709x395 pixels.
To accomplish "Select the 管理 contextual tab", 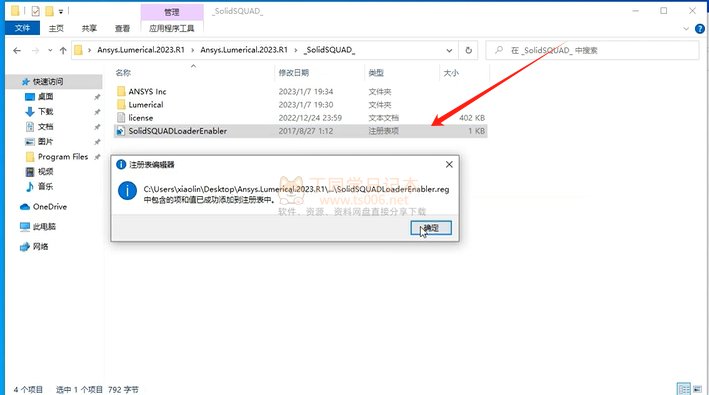I will 172,12.
